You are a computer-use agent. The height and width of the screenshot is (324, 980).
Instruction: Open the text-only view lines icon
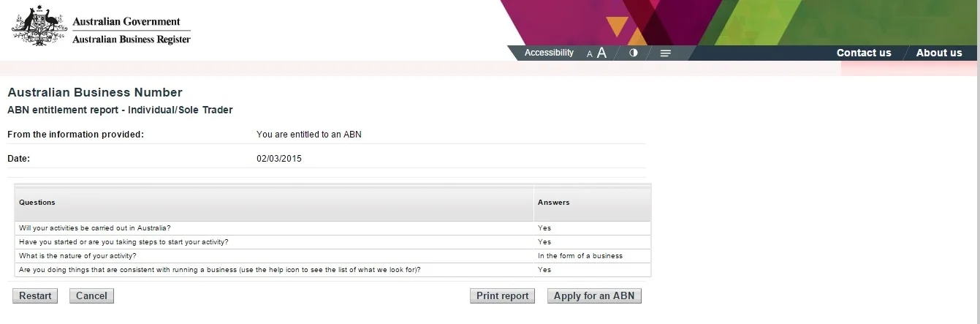(x=665, y=53)
